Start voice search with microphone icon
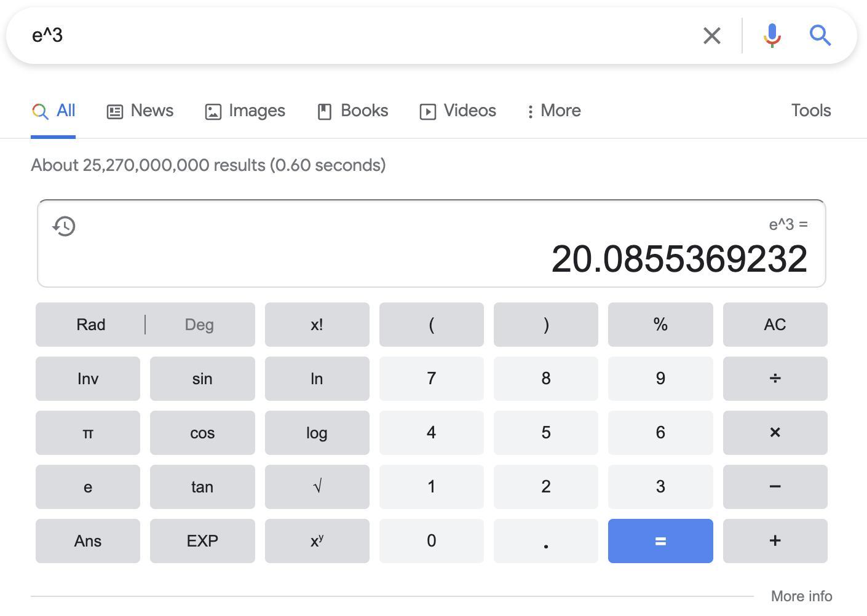 (772, 36)
